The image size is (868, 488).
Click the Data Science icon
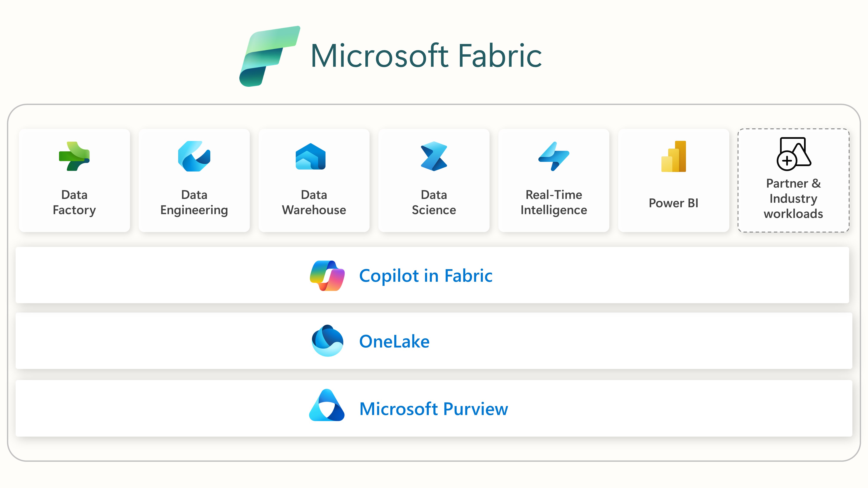click(x=434, y=157)
